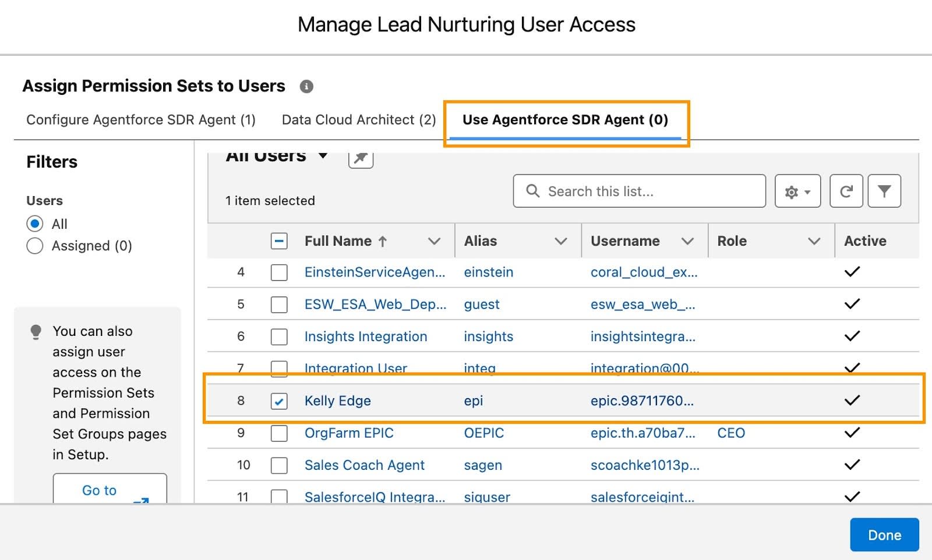Click the Done button
The width and height of the screenshot is (932, 560).
pos(884,534)
